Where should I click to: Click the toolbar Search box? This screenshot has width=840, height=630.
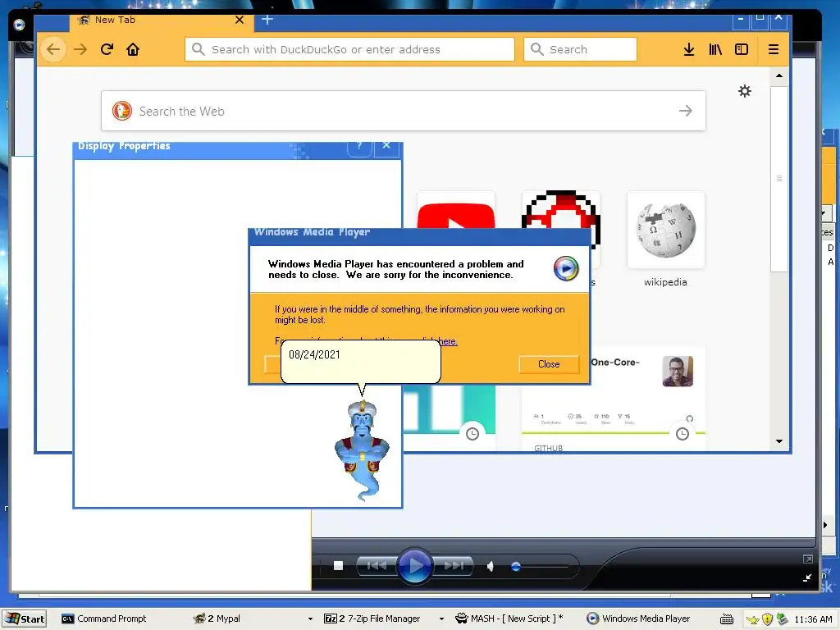(x=580, y=49)
